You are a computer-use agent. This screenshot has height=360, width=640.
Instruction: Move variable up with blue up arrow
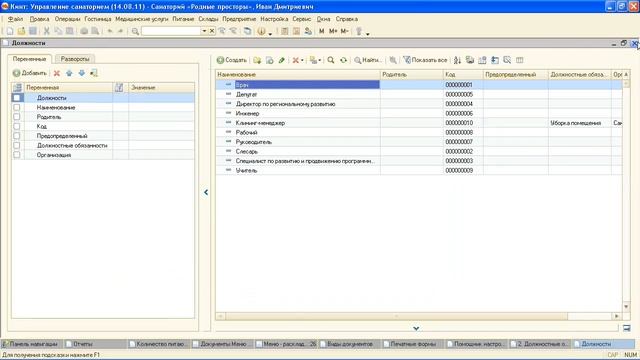click(x=69, y=73)
